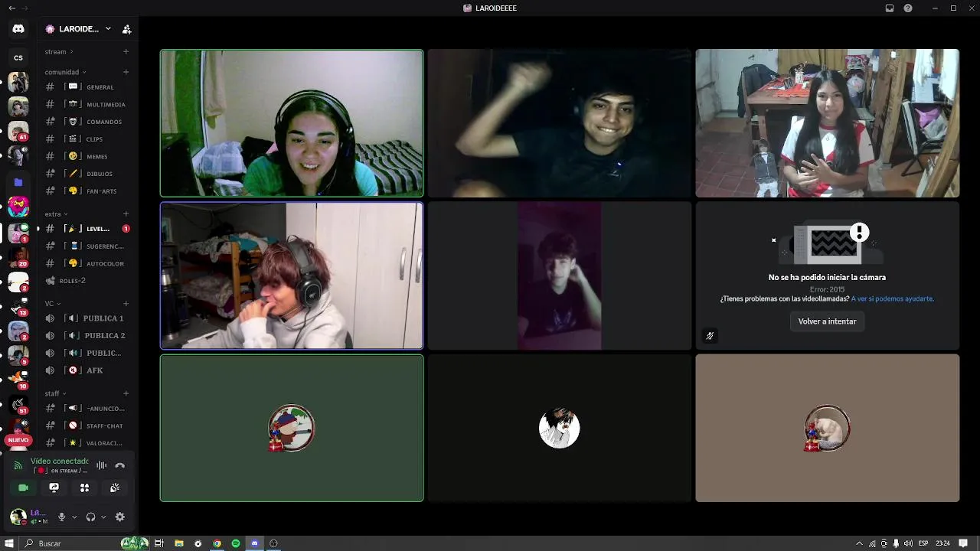Open the server with 61 unread badge
The image size is (980, 551).
(18, 132)
